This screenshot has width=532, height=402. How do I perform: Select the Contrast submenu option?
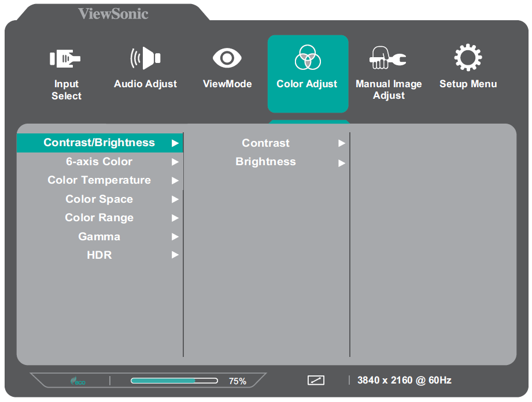click(x=267, y=143)
